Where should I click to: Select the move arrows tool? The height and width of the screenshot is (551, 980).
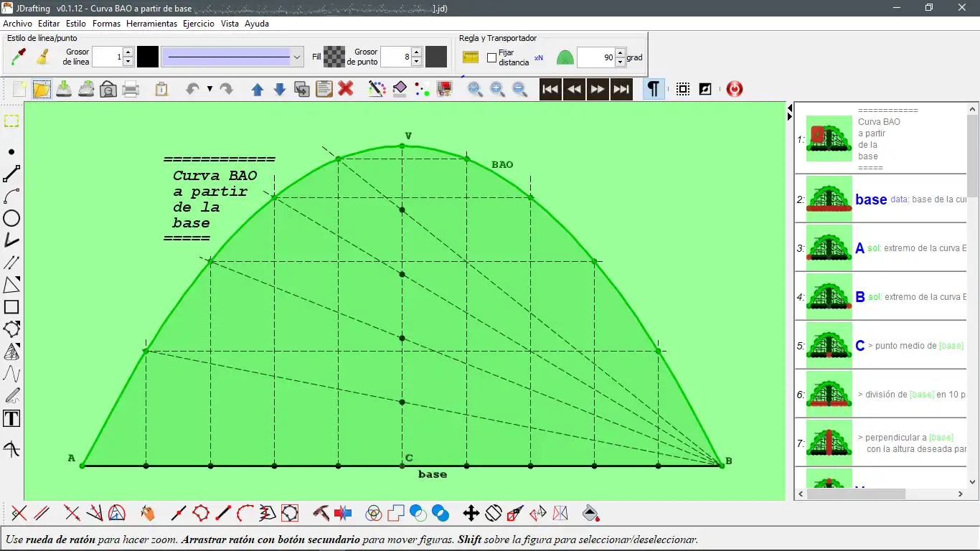click(471, 513)
